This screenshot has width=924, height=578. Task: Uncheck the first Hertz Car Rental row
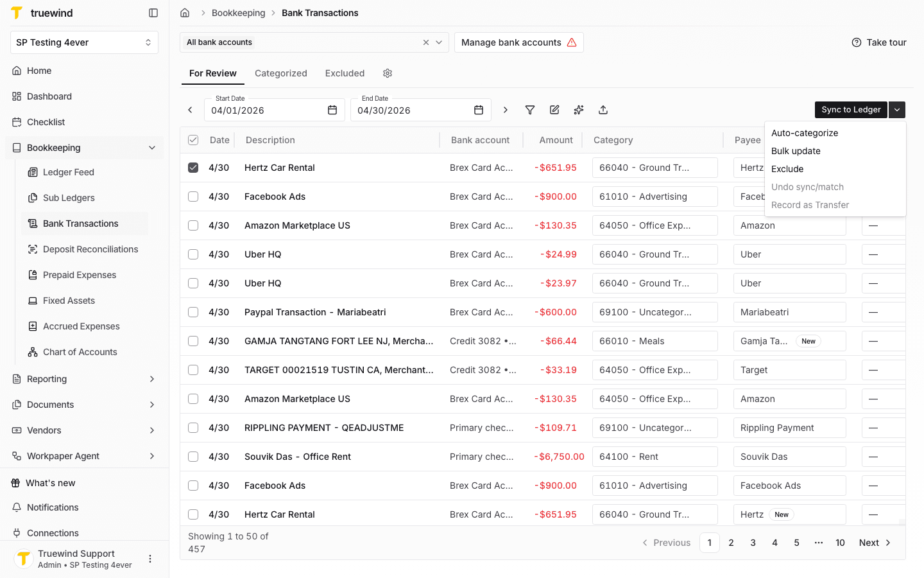click(193, 168)
